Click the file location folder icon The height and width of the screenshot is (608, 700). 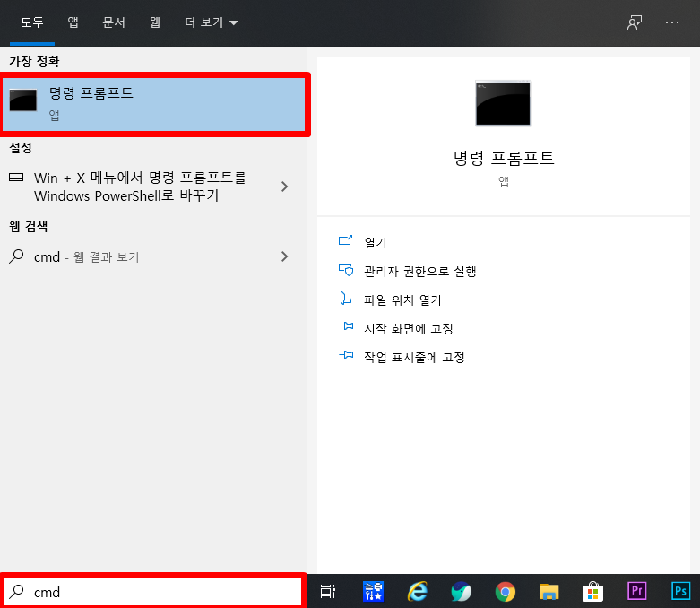(346, 298)
